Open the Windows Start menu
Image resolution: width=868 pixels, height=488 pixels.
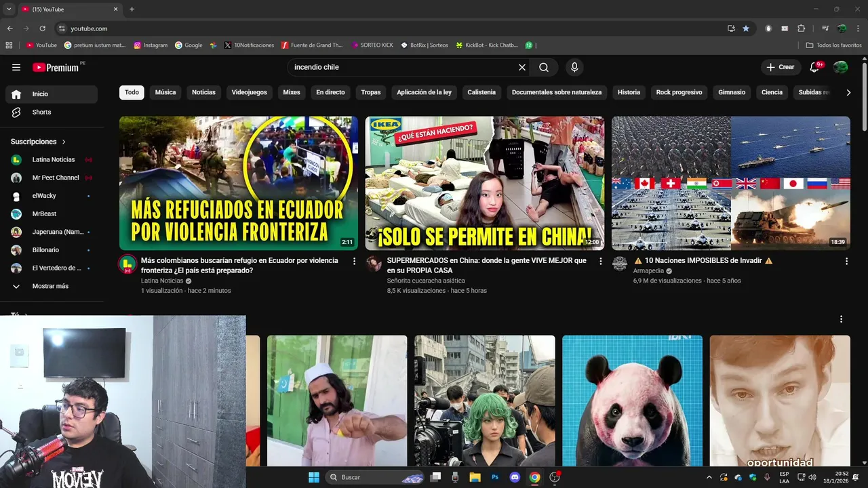click(314, 477)
